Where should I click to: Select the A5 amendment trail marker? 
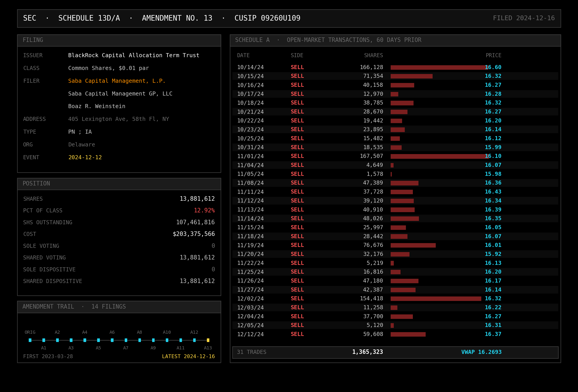coord(99,340)
